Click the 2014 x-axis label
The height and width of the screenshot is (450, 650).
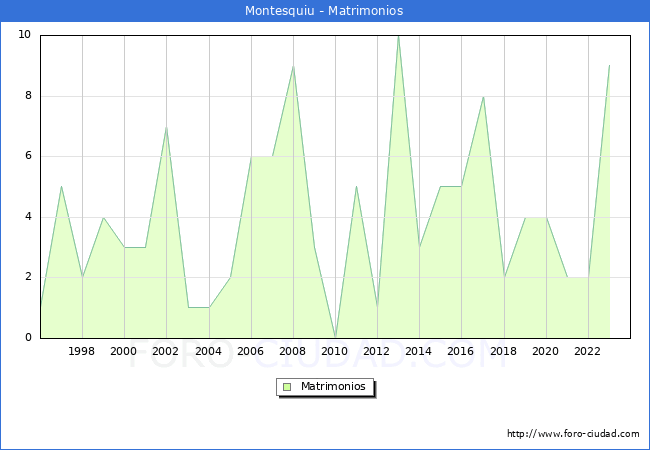tap(418, 351)
